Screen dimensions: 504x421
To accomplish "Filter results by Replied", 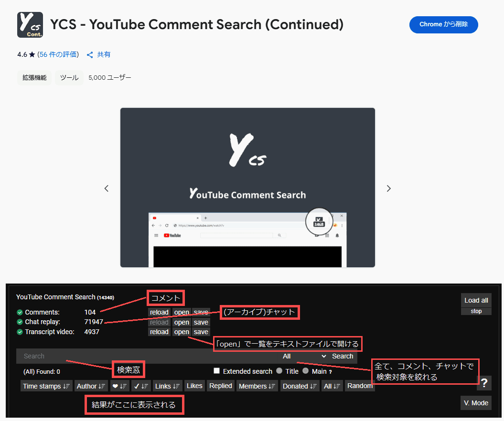I will click(221, 386).
